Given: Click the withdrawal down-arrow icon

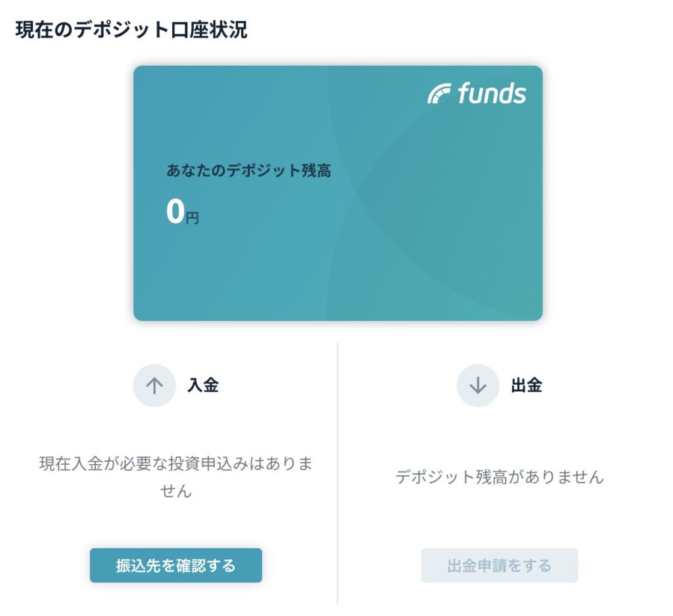Looking at the screenshot, I should coord(478,385).
